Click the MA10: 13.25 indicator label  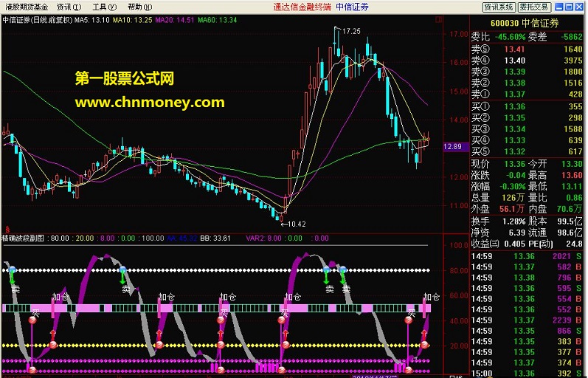coord(132,20)
